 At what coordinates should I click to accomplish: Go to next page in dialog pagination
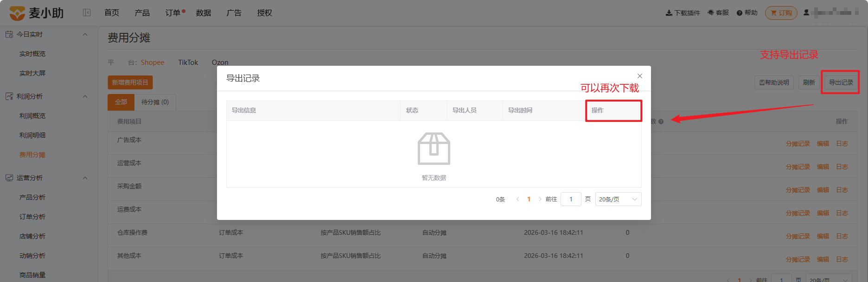pyautogui.click(x=540, y=199)
